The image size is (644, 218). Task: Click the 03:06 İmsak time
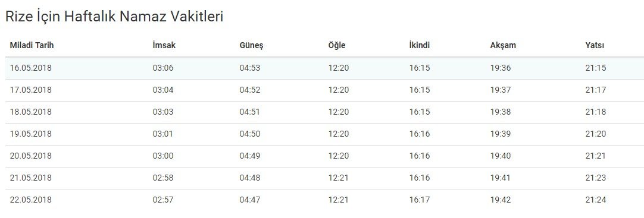point(163,68)
